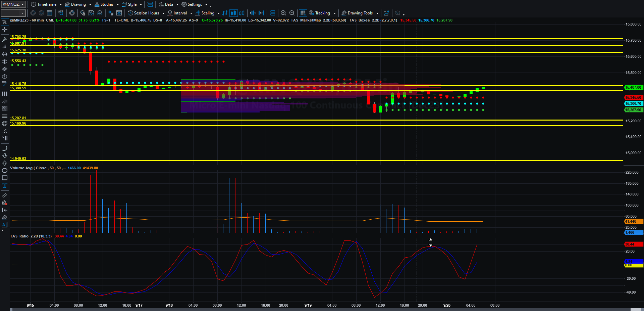Toggle the candlestick chart style
644x311 pixels.
233,13
